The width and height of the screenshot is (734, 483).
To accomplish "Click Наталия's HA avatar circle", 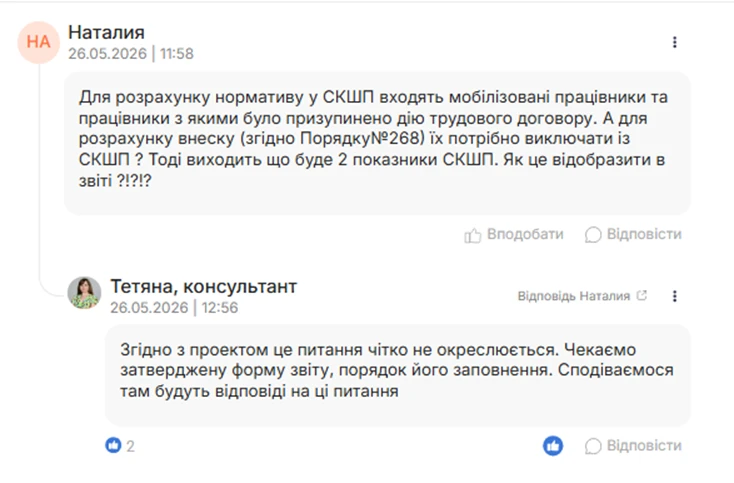I will click(38, 42).
